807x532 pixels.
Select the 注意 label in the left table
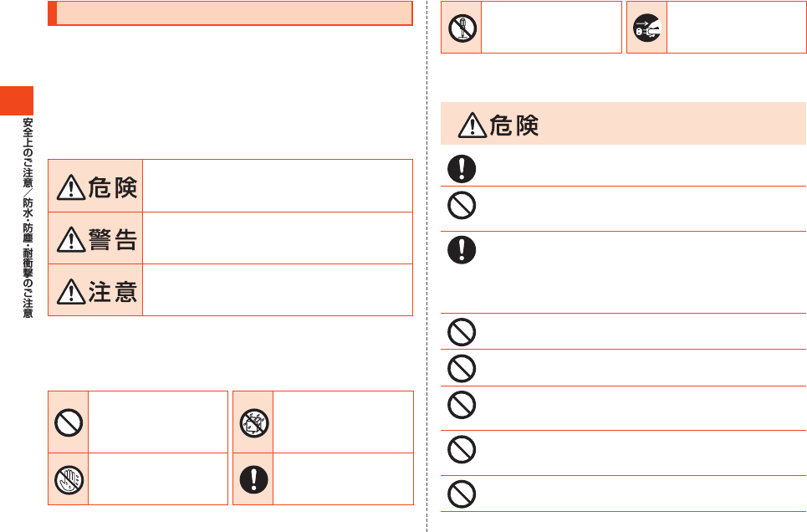(95, 291)
